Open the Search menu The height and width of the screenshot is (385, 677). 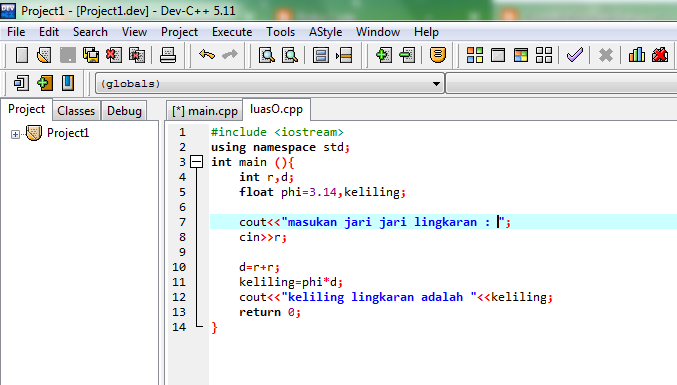[90, 32]
